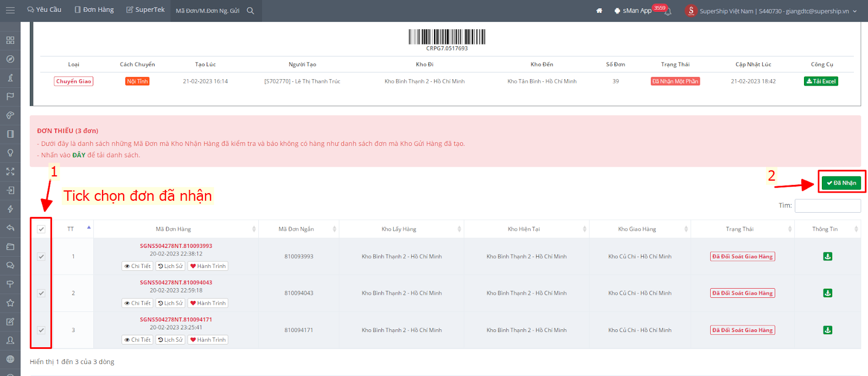
Task: Click the Tìm search input field
Action: click(x=827, y=206)
